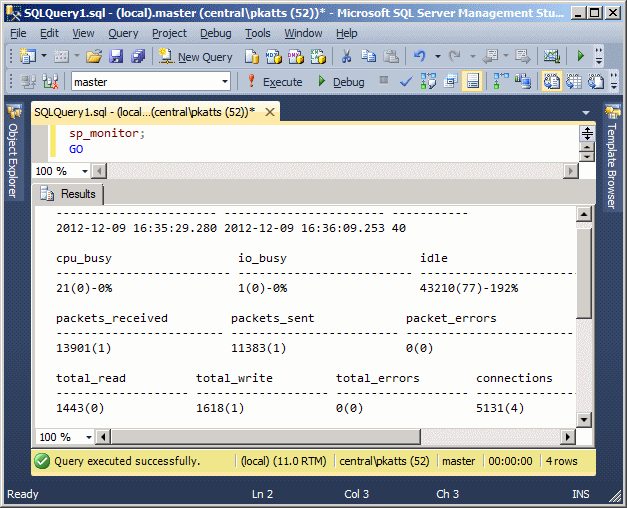Open the Help menu
Image resolution: width=627 pixels, height=508 pixels.
(x=346, y=33)
